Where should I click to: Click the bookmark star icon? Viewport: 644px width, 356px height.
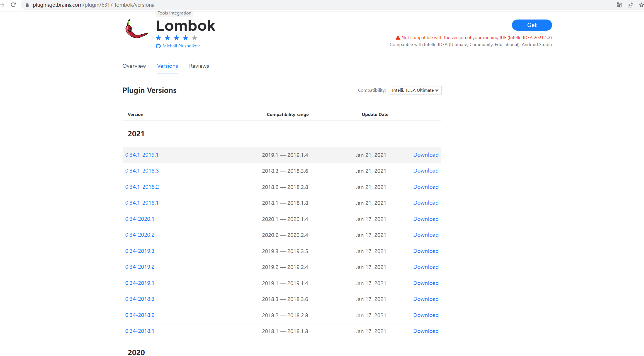click(641, 5)
